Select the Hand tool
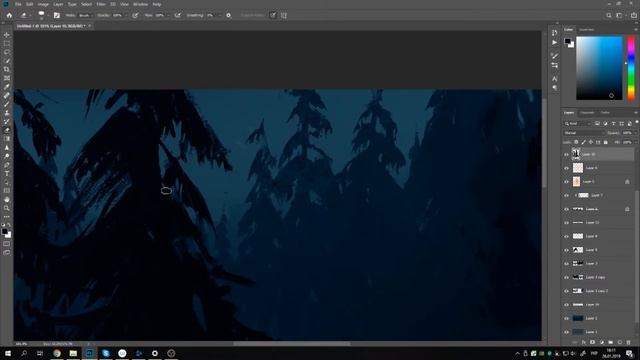640x360 pixels. (x=7, y=200)
